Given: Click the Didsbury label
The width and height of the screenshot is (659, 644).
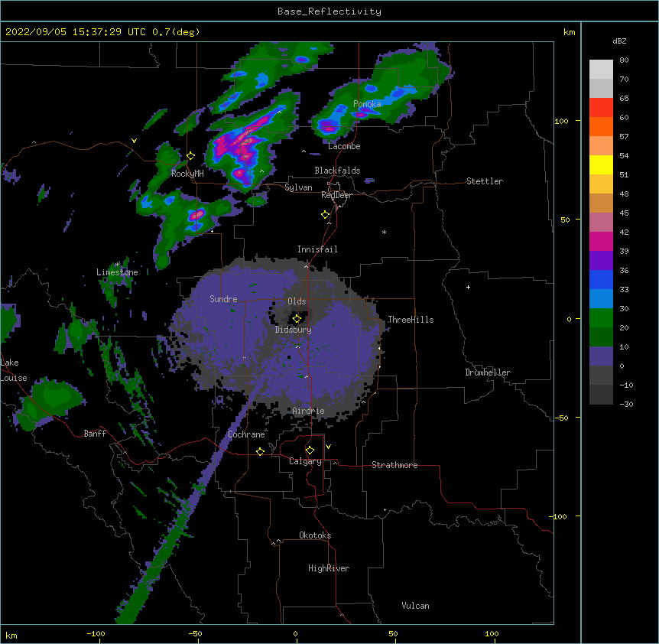Looking at the screenshot, I should coord(294,330).
